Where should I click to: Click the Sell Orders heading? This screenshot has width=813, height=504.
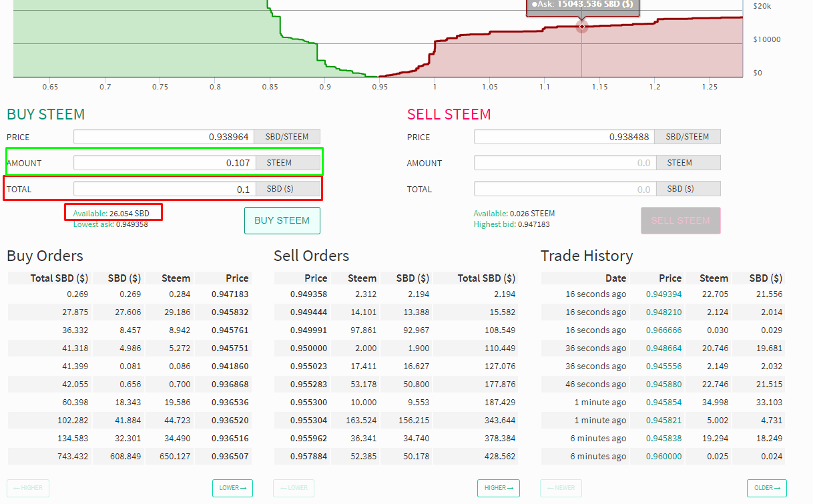point(311,256)
